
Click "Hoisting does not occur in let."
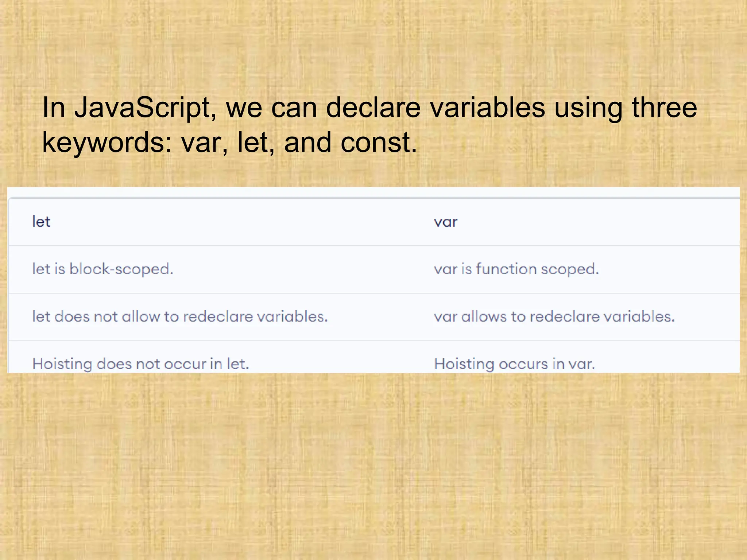click(x=140, y=364)
